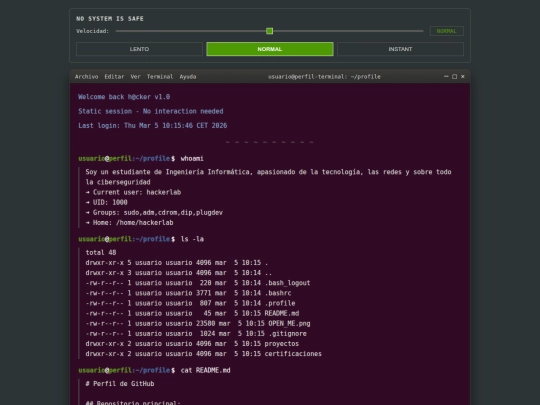Click the Static session line
Viewport: 540px width, 405px height.
(150, 111)
